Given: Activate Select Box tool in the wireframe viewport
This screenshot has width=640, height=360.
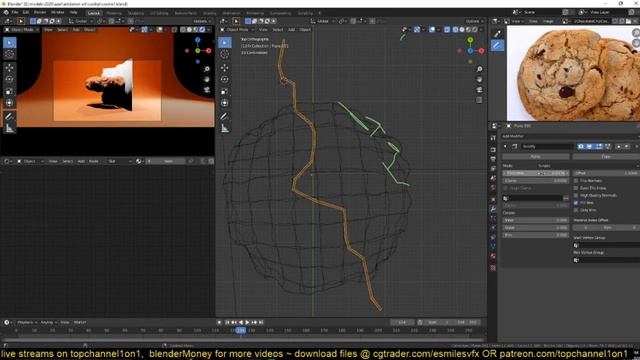Looking at the screenshot, I should pos(224,42).
